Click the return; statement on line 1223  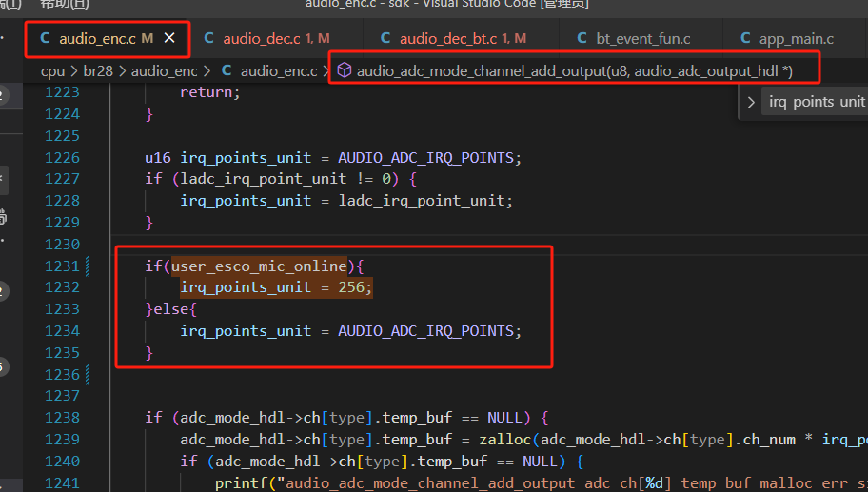click(209, 92)
